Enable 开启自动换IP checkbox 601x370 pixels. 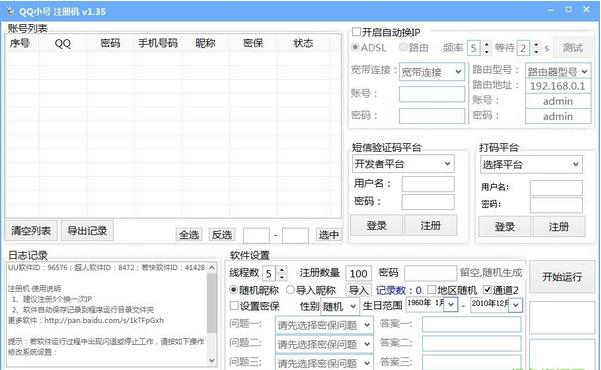356,32
